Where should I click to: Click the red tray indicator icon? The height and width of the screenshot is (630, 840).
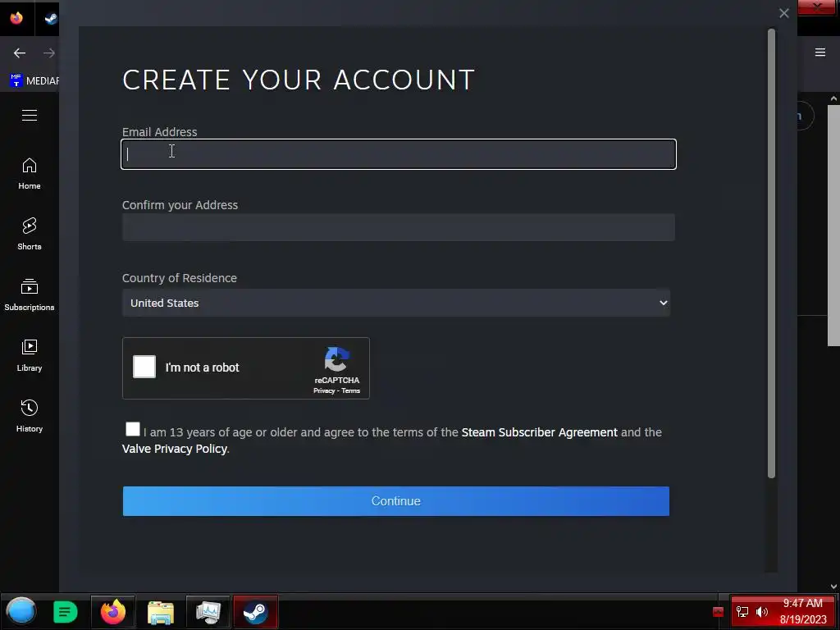point(718,612)
